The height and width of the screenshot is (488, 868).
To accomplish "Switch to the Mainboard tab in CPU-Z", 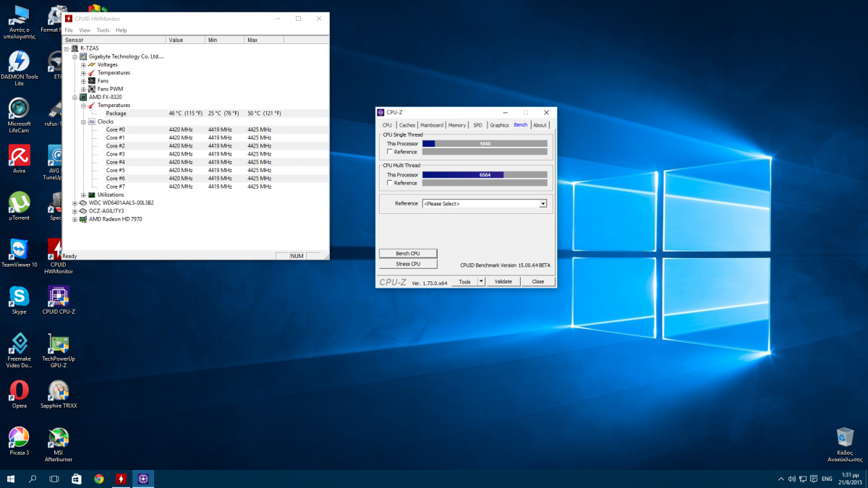I will tap(432, 125).
